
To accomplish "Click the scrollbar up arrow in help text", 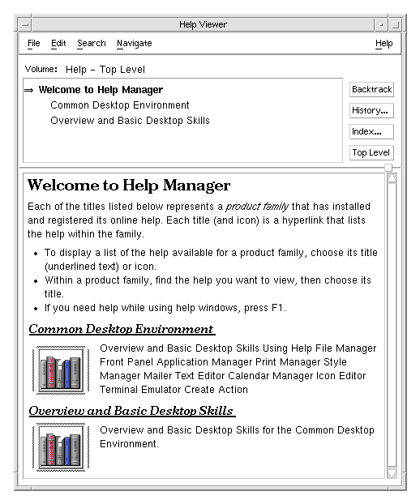I will [x=392, y=177].
